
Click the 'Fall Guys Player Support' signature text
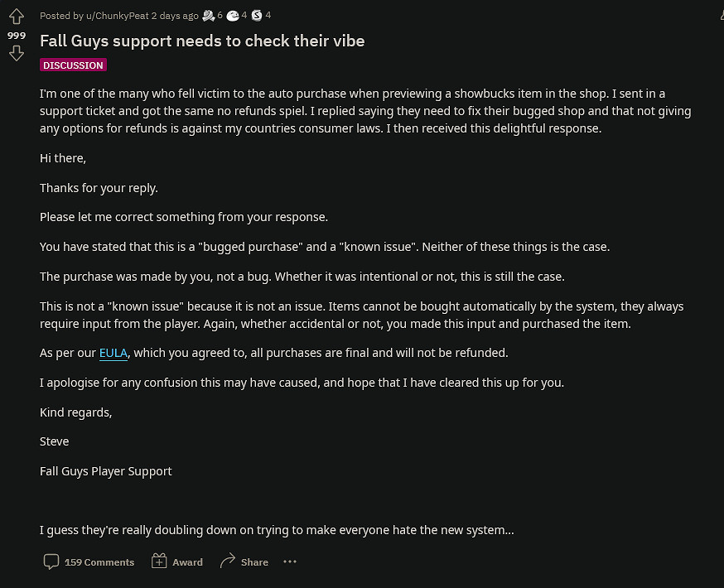point(106,471)
